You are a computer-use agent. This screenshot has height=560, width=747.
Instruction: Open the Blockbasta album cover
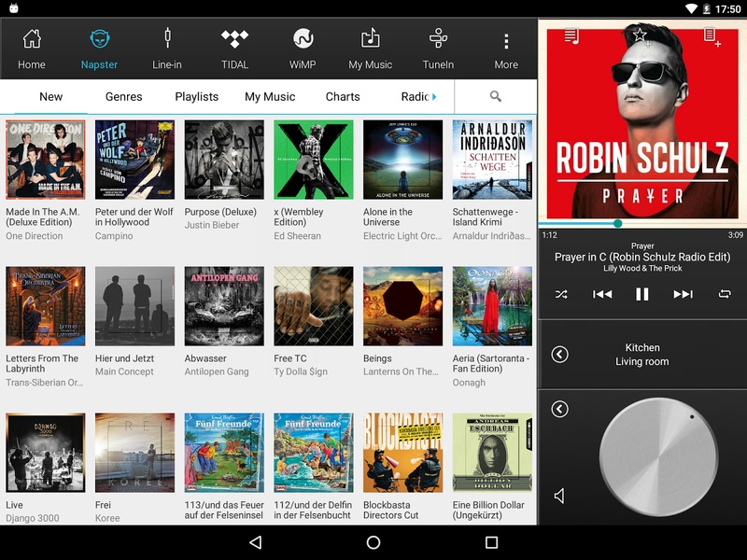pyautogui.click(x=403, y=453)
